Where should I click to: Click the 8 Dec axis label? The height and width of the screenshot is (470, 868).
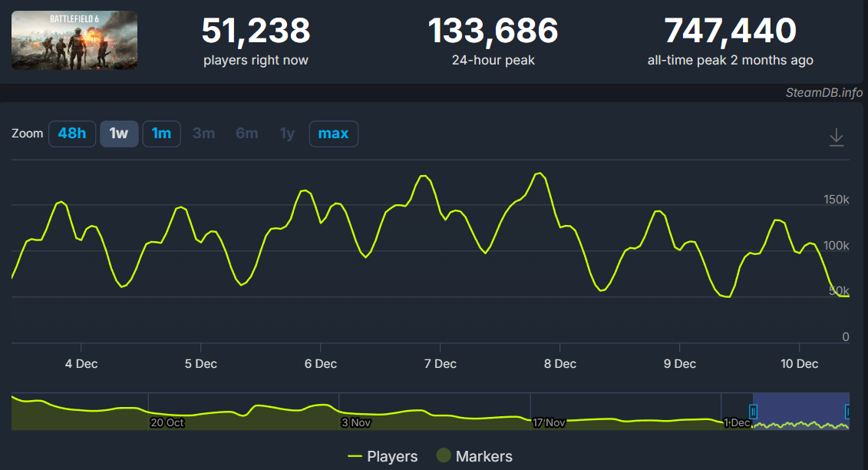click(560, 363)
